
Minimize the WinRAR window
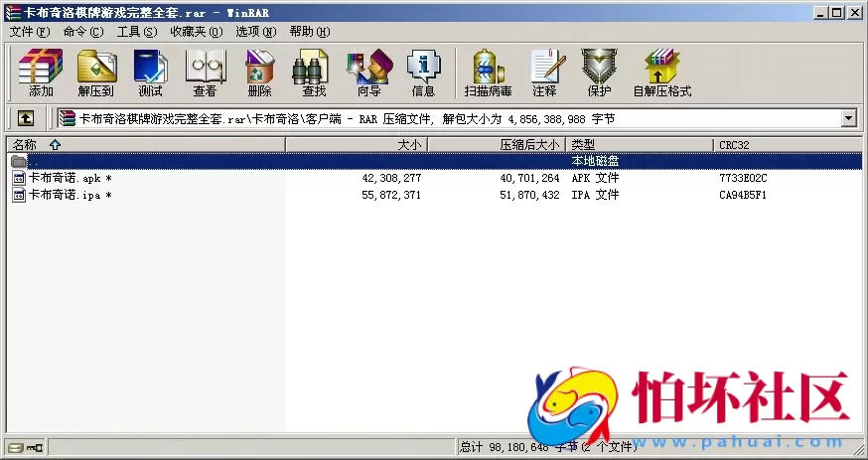[x=821, y=13]
